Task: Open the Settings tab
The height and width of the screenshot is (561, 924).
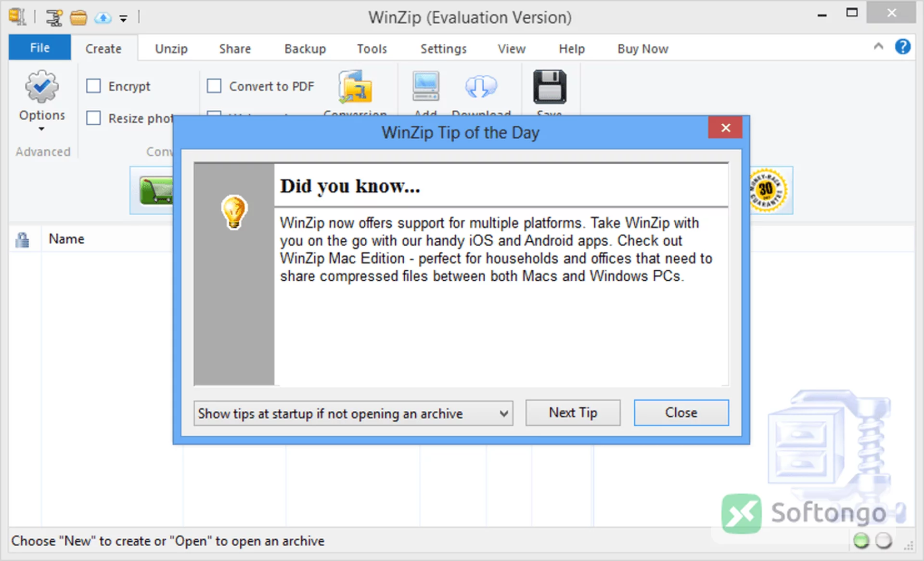Action: [x=444, y=49]
